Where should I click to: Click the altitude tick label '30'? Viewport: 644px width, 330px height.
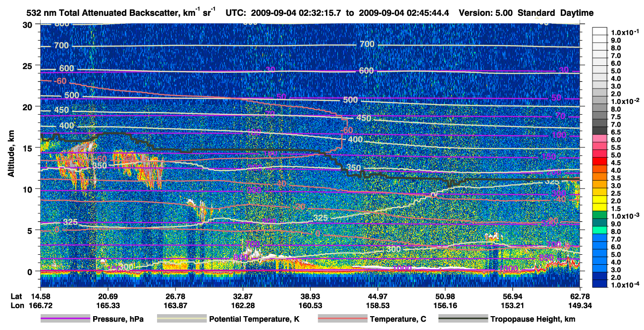tap(29, 24)
